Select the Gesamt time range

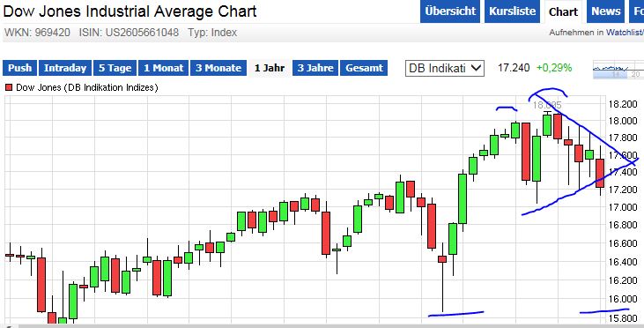[x=364, y=68]
